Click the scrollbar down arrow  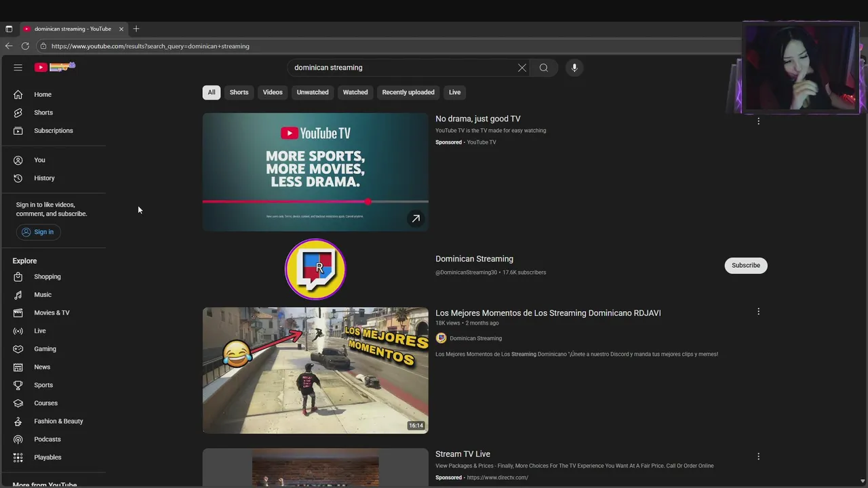tap(863, 481)
